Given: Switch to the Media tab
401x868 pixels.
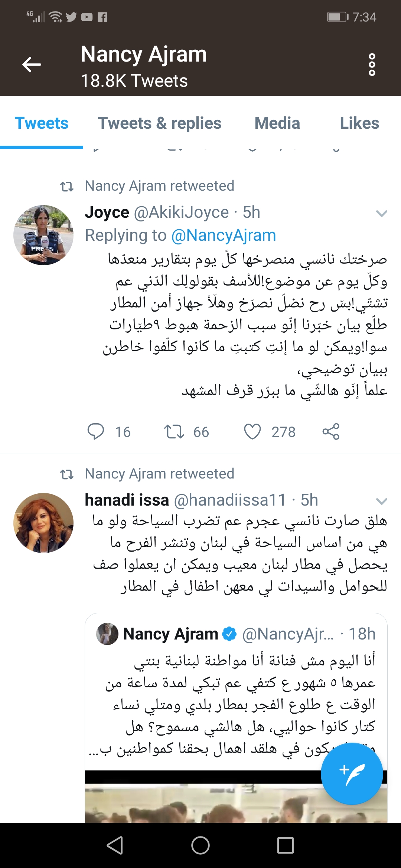Looking at the screenshot, I should [277, 123].
